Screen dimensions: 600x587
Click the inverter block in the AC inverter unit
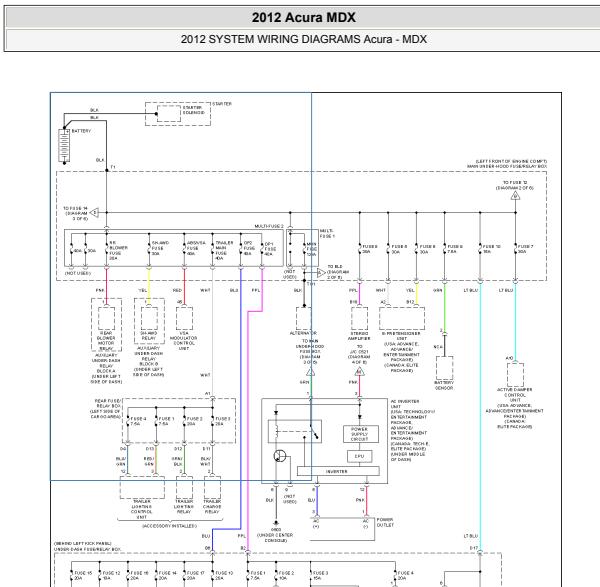337,471
